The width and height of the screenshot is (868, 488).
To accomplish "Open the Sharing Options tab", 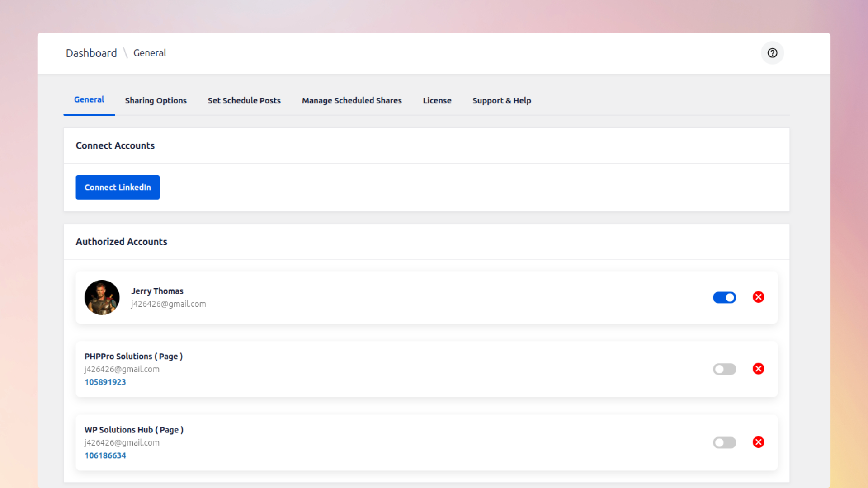I will [x=156, y=100].
